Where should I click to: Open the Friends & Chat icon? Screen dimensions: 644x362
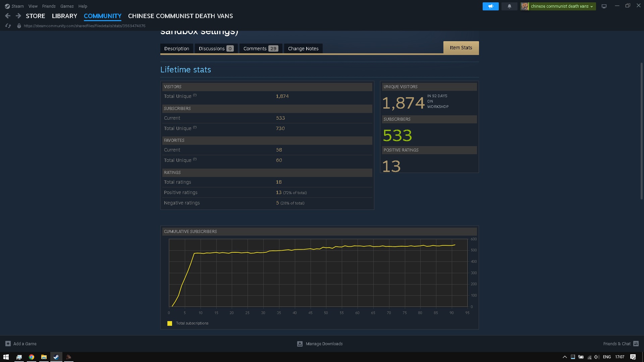coord(636,344)
